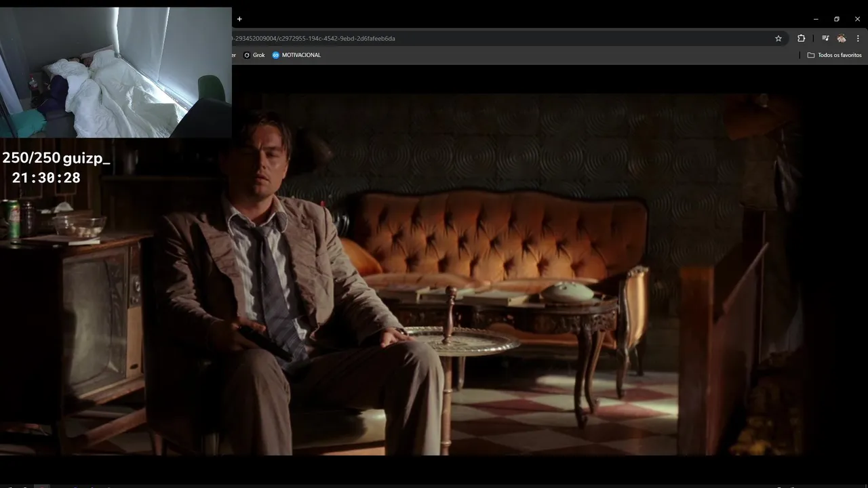Viewport: 868px width, 488px height.
Task: Bookmark this page with the star icon
Action: pyautogui.click(x=778, y=39)
